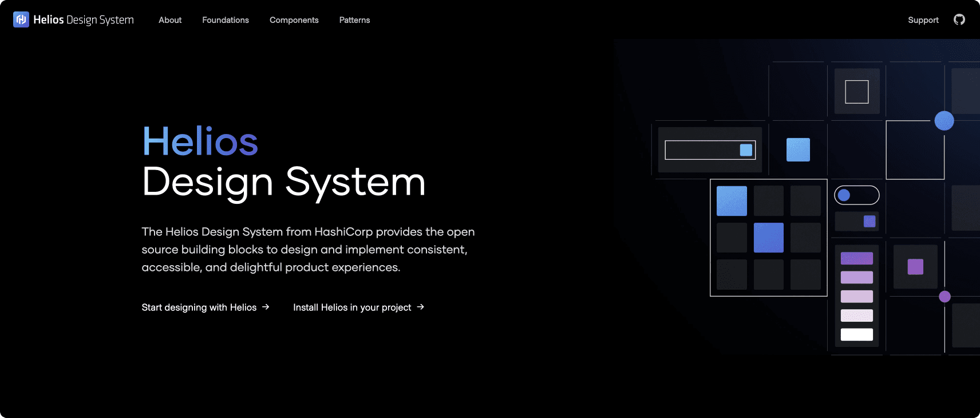
Task: Click the purple square tile in illustration
Action: pos(915,267)
